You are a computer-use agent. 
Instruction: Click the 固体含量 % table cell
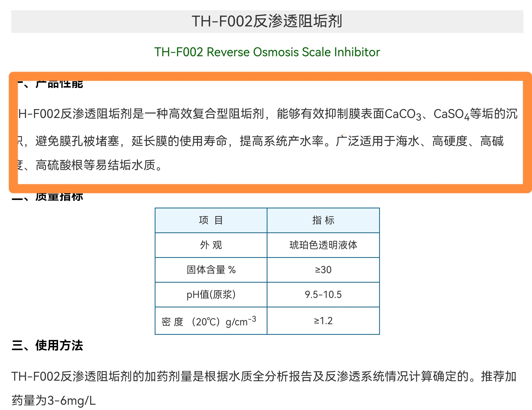coord(211,270)
